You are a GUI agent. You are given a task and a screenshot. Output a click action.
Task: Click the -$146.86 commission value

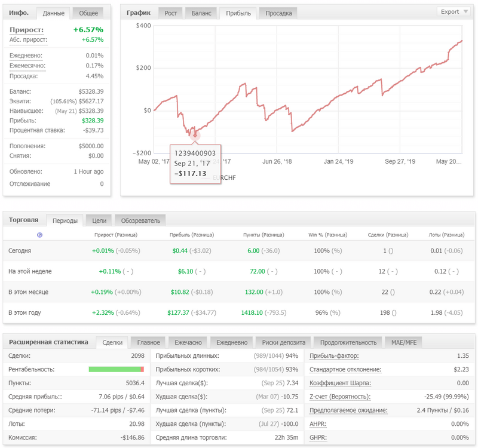132,438
